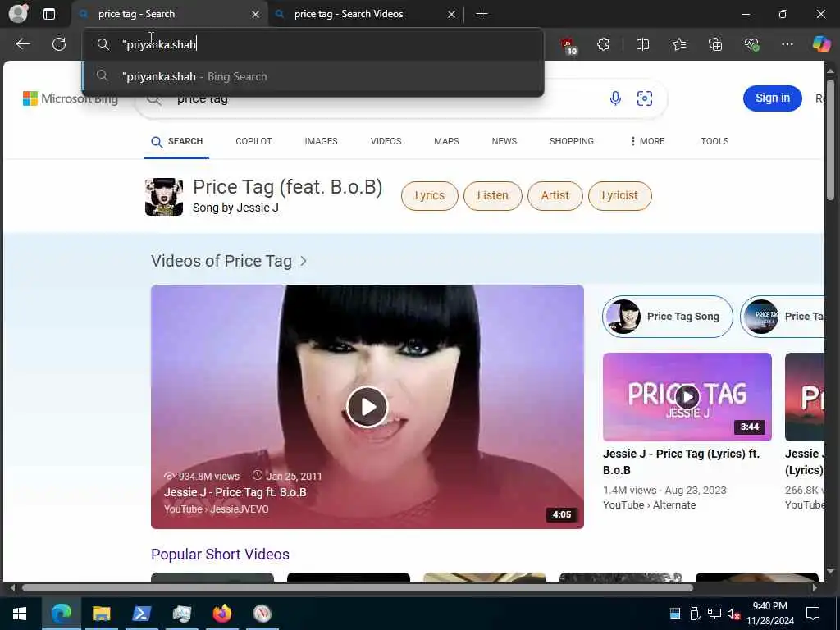
Task: Click the Microsoft Bing logo
Action: pos(71,98)
